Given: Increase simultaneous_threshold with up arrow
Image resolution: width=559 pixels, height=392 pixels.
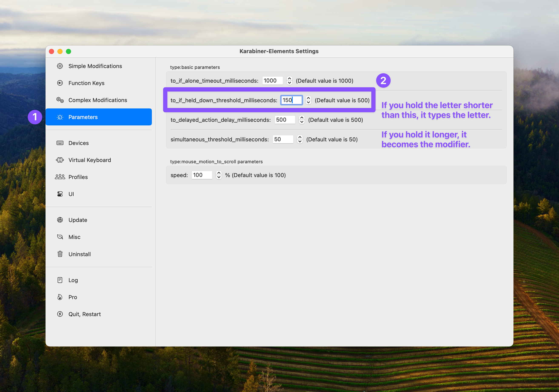Looking at the screenshot, I should [300, 137].
